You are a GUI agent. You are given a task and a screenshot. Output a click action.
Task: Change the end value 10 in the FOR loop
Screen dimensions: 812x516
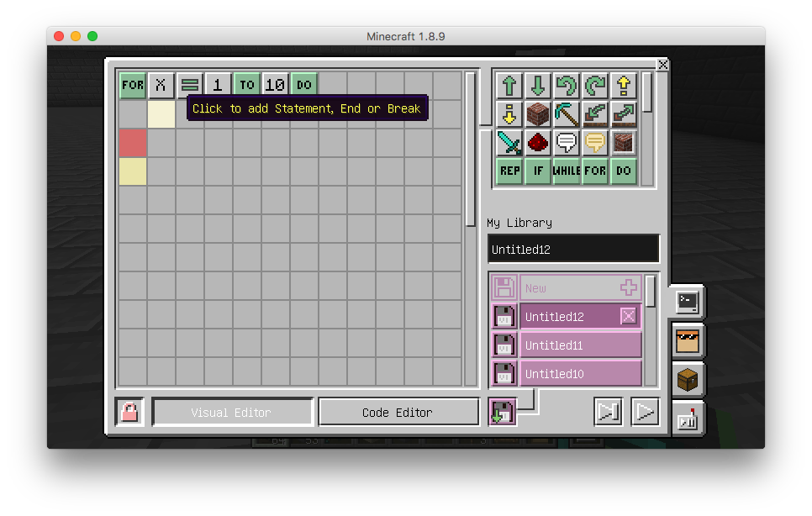276,85
